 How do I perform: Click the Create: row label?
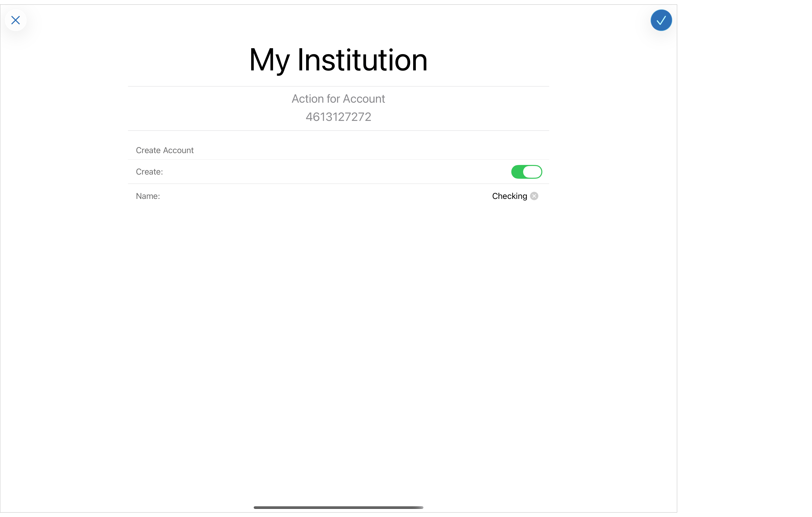pyautogui.click(x=149, y=172)
